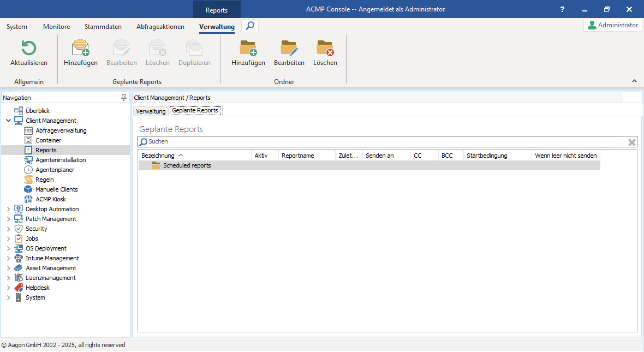Open the Stammdaten ribbon tab
Viewport: 644px width, 352px height.
coord(103,26)
